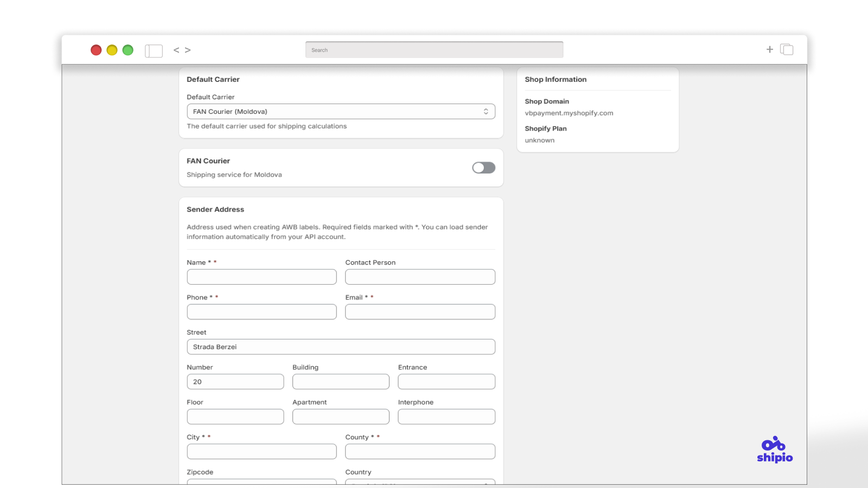Open a new tab with plus icon
The image size is (868, 488).
(x=769, y=49)
